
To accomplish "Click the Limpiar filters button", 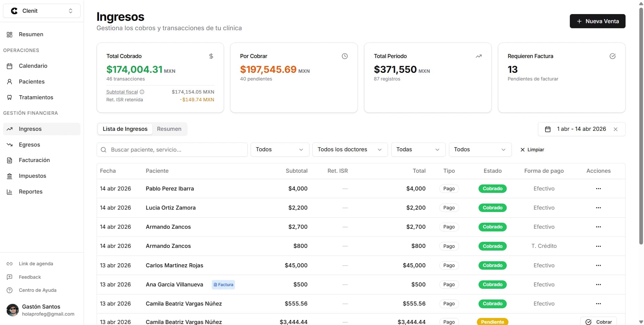I will point(532,150).
